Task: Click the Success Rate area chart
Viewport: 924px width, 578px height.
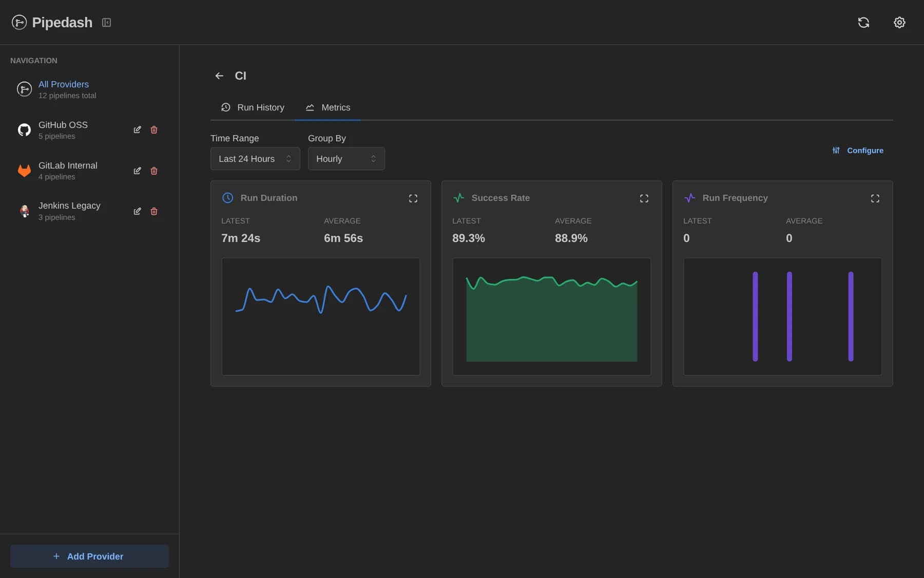Action: point(552,316)
